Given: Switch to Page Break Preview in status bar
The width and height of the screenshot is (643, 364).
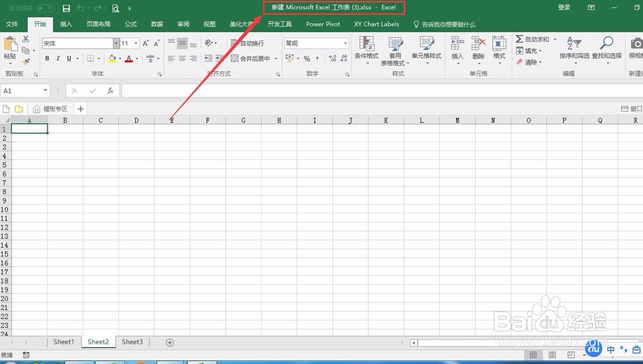Looking at the screenshot, I should 571,354.
